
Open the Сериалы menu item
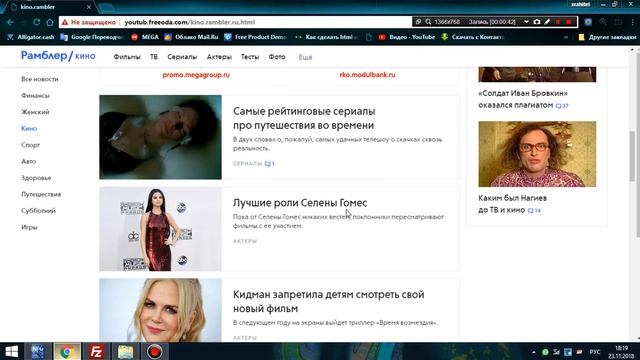(x=182, y=57)
